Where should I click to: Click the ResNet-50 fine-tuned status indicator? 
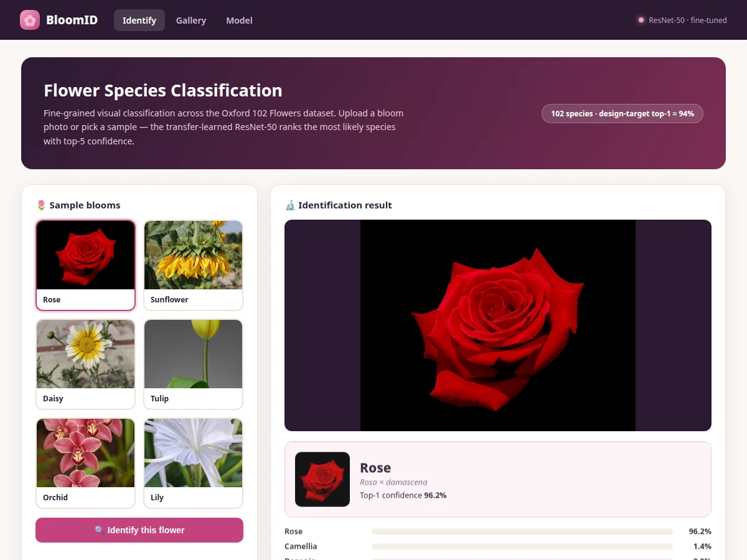[x=682, y=20]
